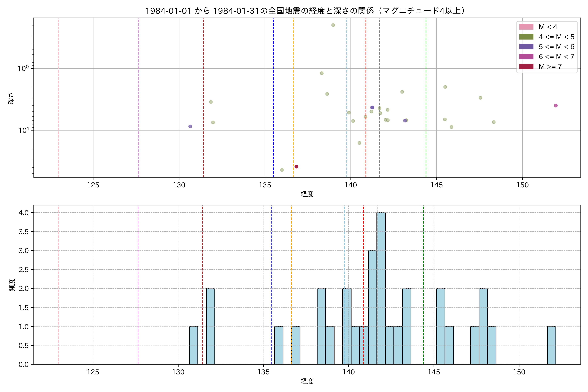Click the tallest histogram bar at frequency 4.0

pyautogui.click(x=381, y=287)
